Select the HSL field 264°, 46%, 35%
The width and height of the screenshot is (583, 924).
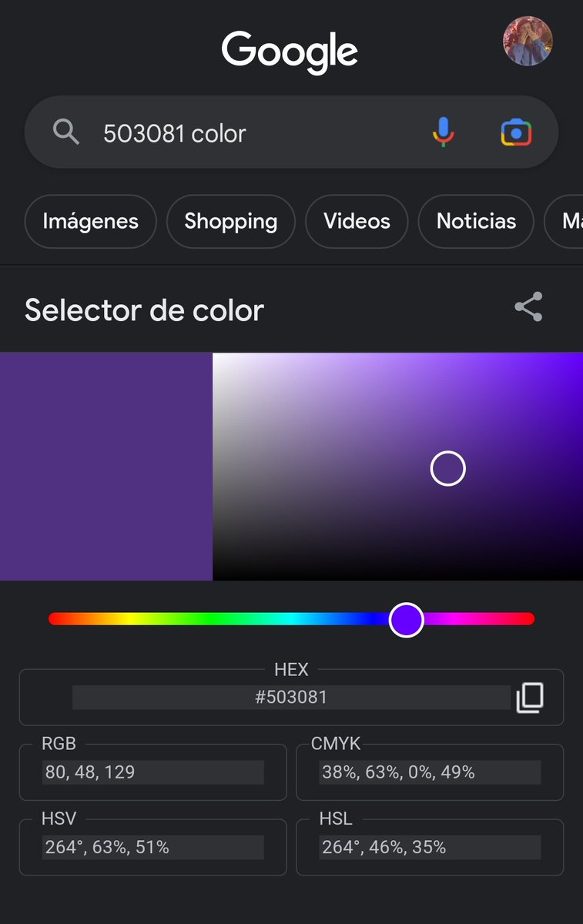coord(430,848)
